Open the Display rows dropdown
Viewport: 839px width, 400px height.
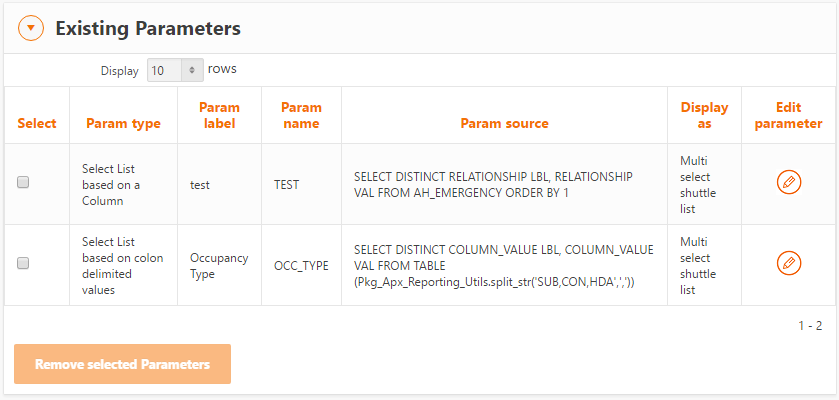[175, 71]
